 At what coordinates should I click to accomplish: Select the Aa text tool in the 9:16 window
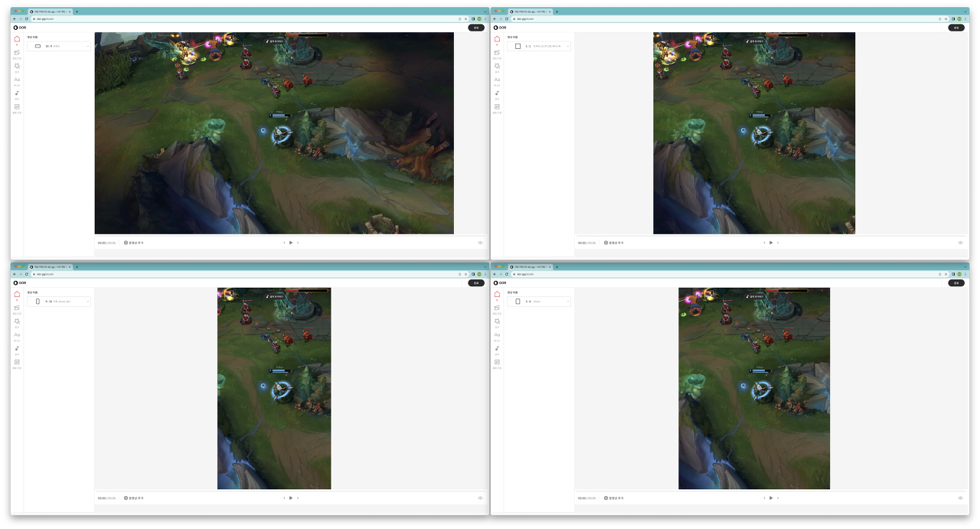tap(17, 336)
